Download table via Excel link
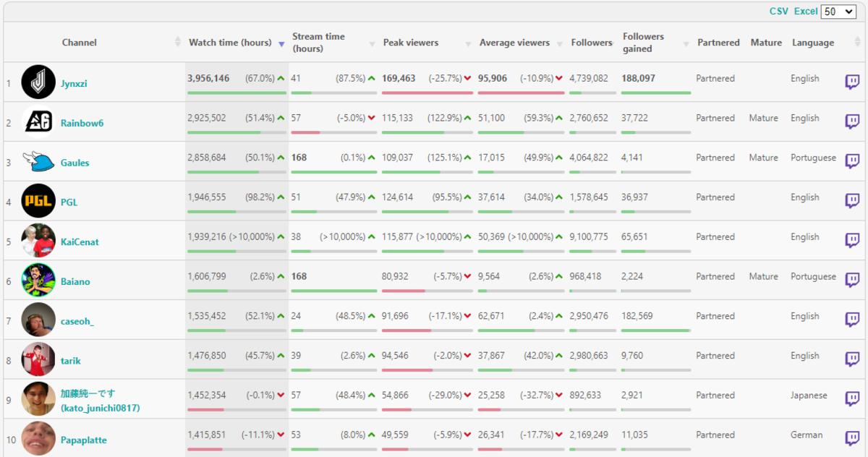 point(805,12)
